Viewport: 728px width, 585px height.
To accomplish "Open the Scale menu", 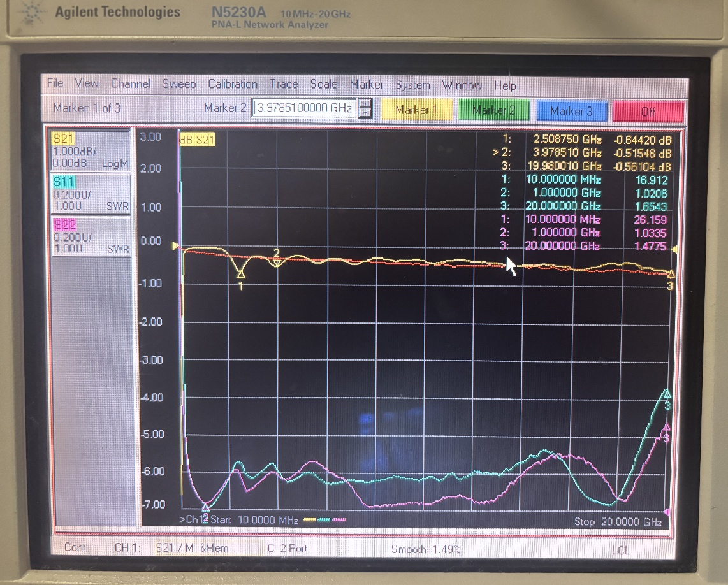I will (323, 84).
